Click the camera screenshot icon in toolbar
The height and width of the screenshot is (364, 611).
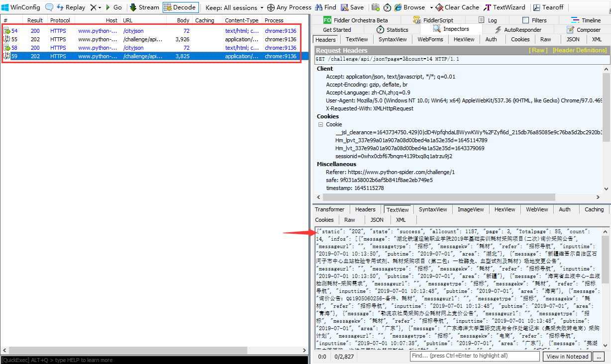coord(376,7)
